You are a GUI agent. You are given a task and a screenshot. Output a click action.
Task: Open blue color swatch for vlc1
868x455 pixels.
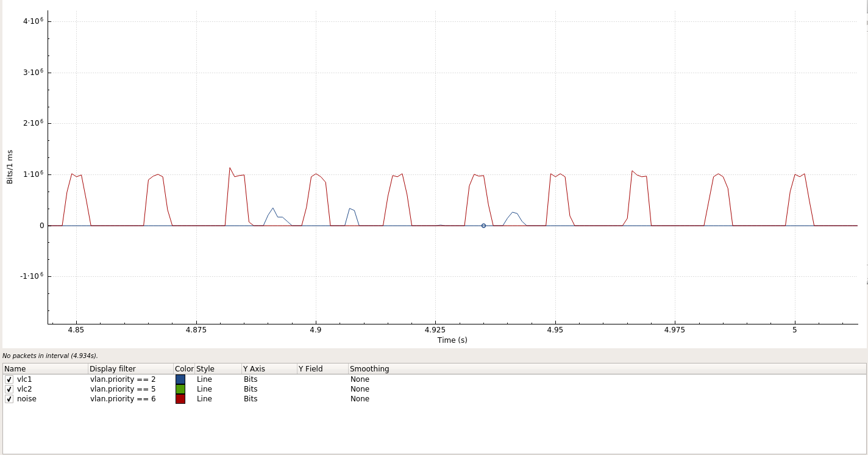click(180, 379)
